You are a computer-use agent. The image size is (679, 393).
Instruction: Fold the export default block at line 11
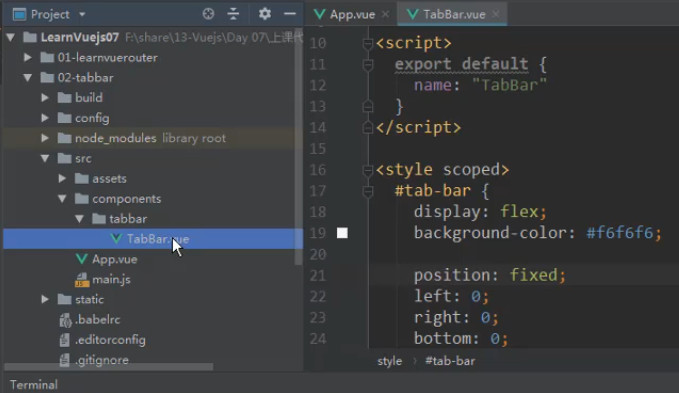[368, 64]
